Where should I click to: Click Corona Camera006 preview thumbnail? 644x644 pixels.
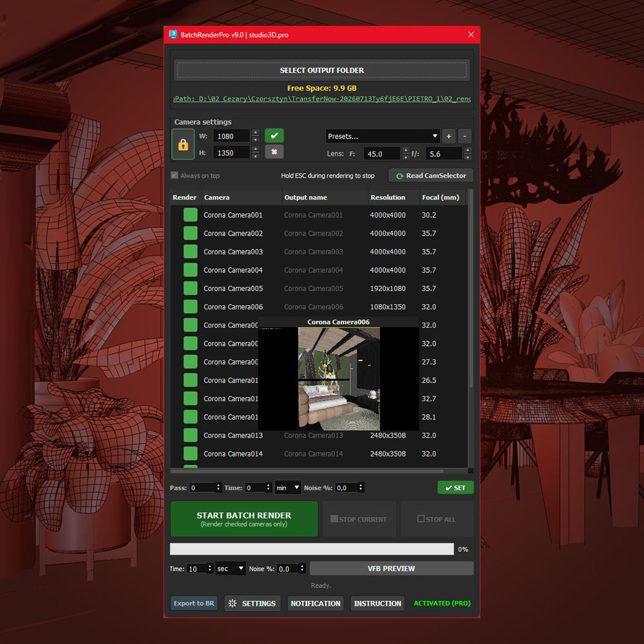click(339, 378)
